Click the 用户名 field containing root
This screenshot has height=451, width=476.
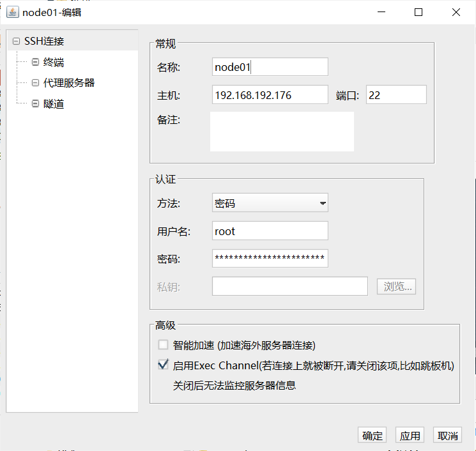270,231
